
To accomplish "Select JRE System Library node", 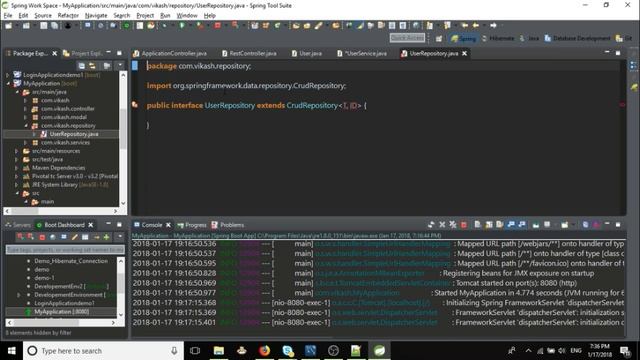I will pos(65,185).
